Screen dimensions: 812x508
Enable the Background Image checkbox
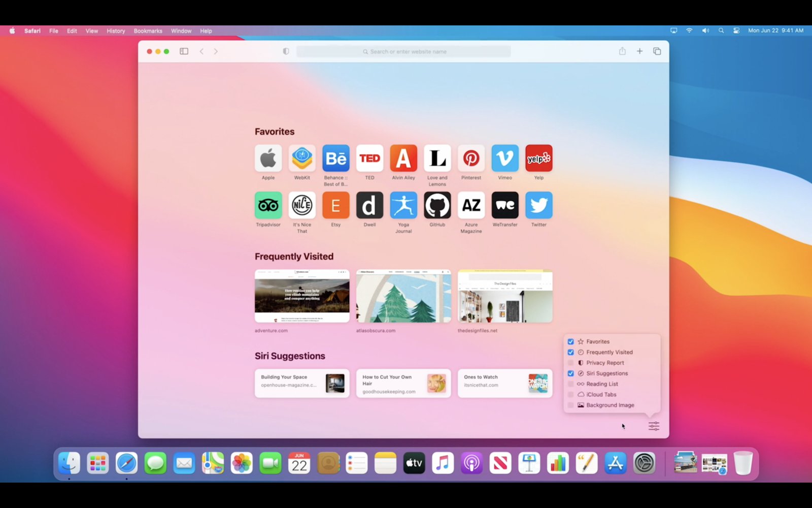tap(570, 405)
